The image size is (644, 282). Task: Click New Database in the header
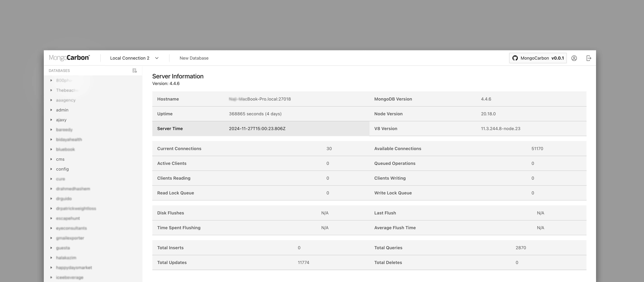click(194, 58)
